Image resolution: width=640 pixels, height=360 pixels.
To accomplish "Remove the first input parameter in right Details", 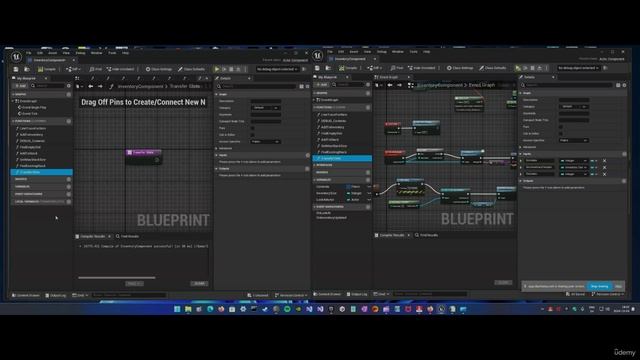I will click(604, 161).
